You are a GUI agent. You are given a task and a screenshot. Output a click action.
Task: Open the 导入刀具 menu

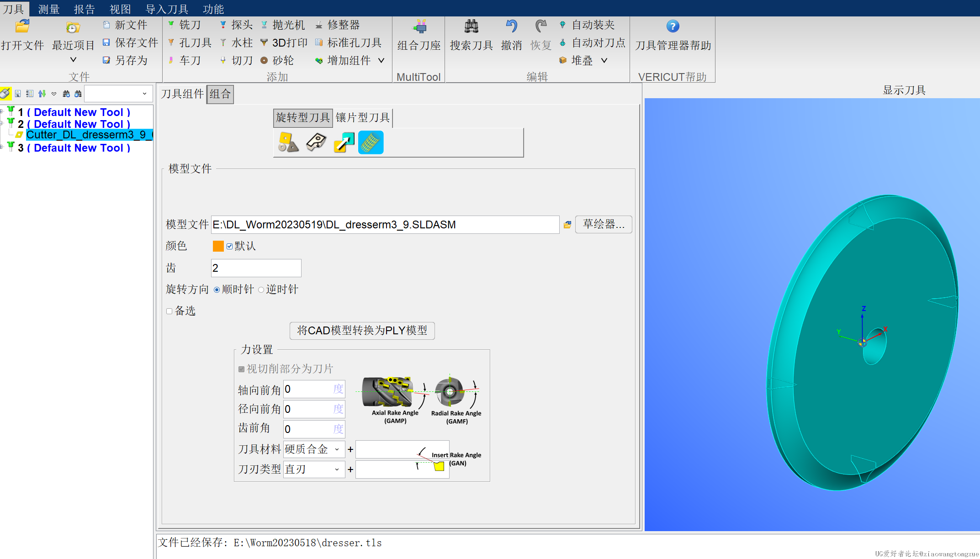[167, 9]
